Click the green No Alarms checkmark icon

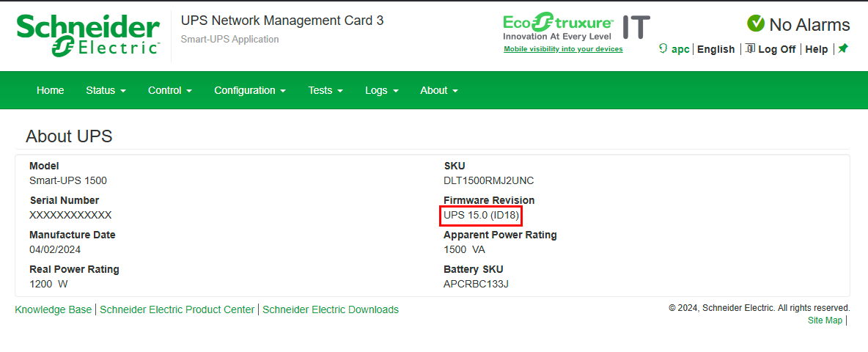click(x=756, y=23)
